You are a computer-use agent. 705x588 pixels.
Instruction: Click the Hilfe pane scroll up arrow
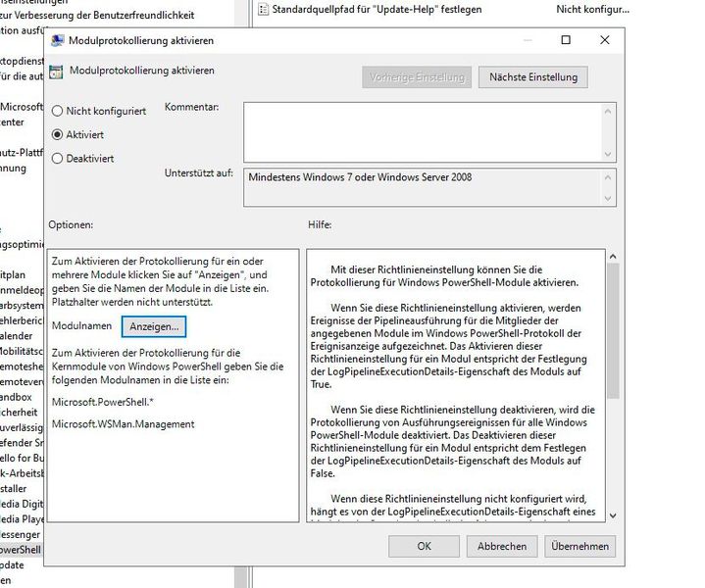[x=613, y=257]
